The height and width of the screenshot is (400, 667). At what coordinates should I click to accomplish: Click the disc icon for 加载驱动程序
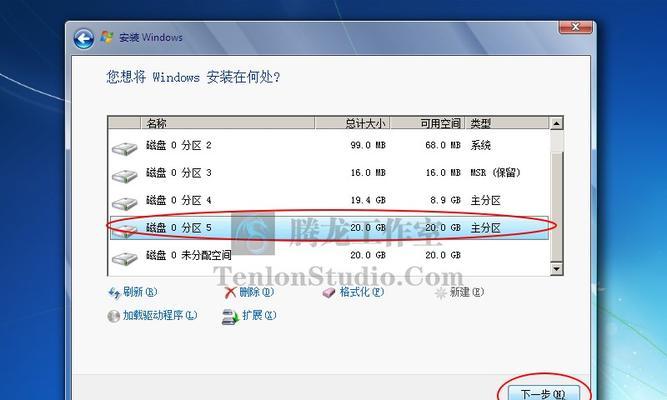[114, 316]
